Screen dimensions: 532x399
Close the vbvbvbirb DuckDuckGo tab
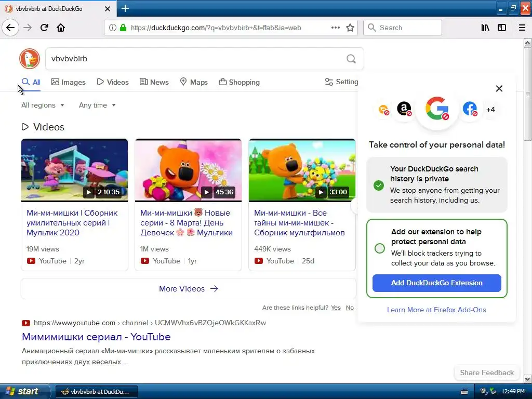click(x=108, y=9)
